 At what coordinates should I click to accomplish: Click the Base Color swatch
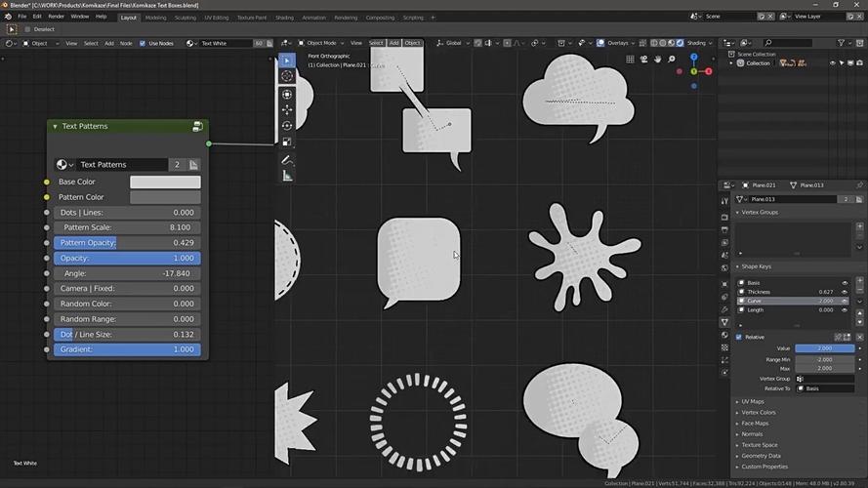(x=165, y=183)
